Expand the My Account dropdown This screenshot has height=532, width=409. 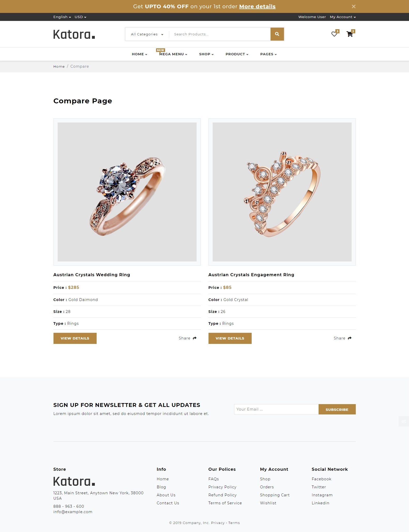[x=343, y=17]
